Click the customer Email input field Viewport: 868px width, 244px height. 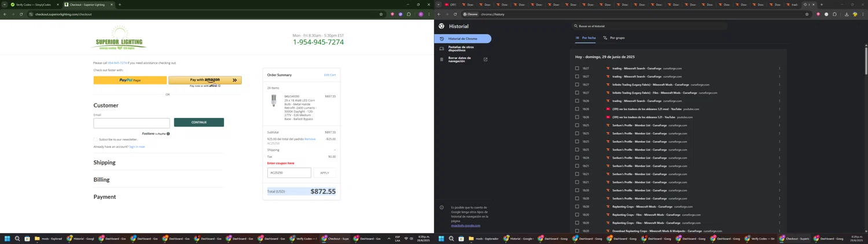(x=131, y=123)
